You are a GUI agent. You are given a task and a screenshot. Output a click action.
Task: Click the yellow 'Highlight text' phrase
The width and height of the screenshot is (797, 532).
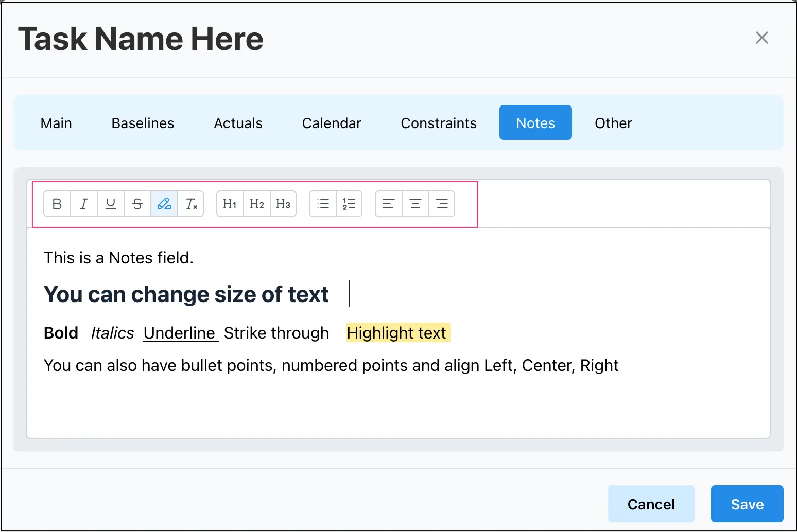[x=398, y=333]
